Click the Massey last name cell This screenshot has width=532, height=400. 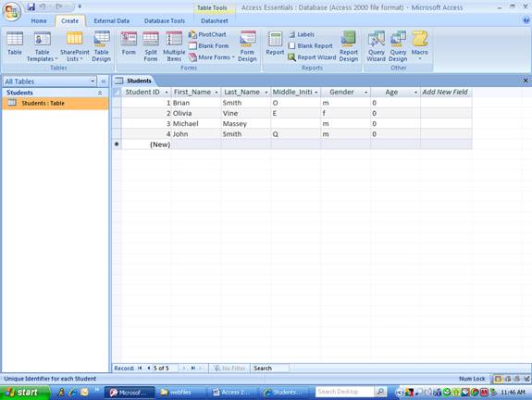[246, 123]
